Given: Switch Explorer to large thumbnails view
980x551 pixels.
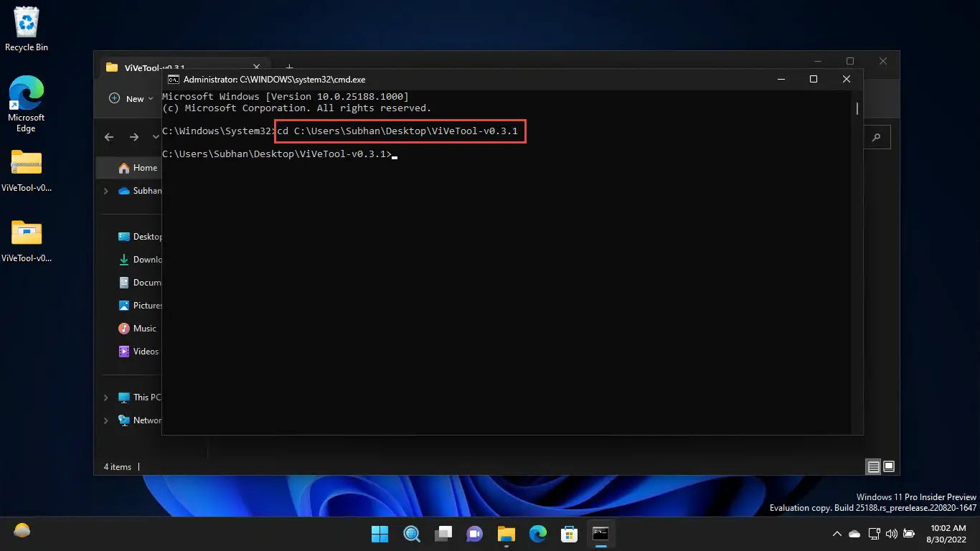Looking at the screenshot, I should (x=889, y=467).
